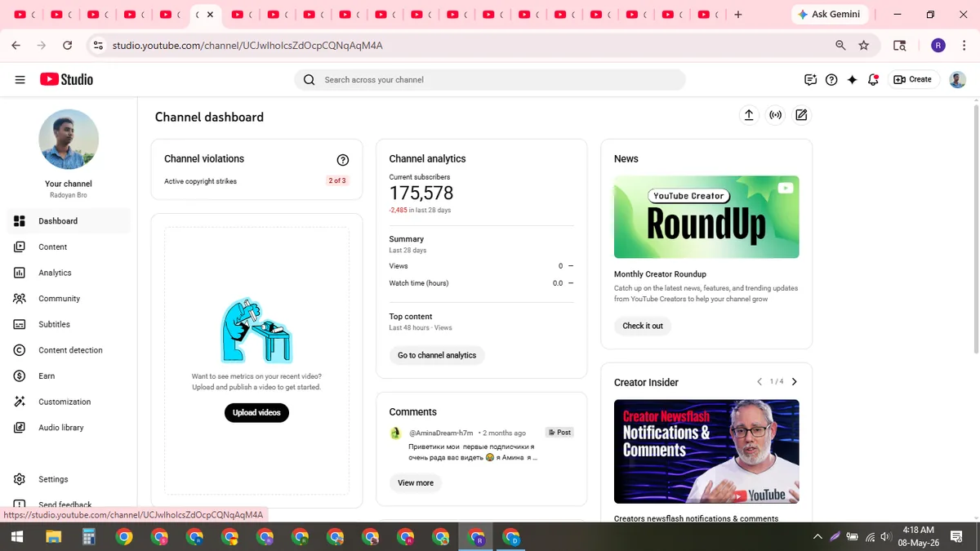Click Go to channel analytics
This screenshot has width=980, height=551.
(437, 355)
